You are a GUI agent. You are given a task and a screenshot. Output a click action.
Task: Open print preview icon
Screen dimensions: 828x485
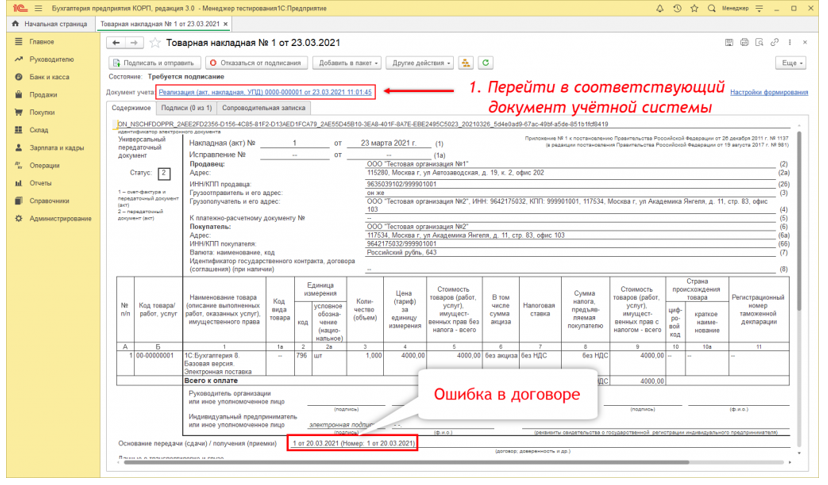click(759, 42)
